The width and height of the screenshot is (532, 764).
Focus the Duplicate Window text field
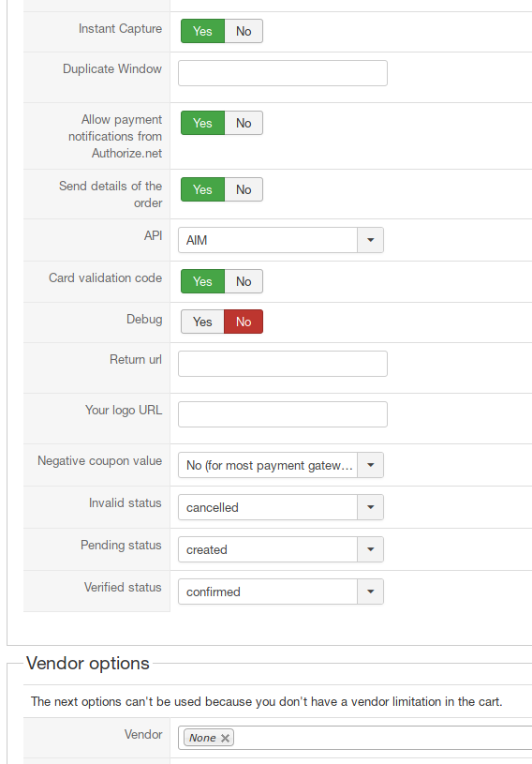point(283,73)
